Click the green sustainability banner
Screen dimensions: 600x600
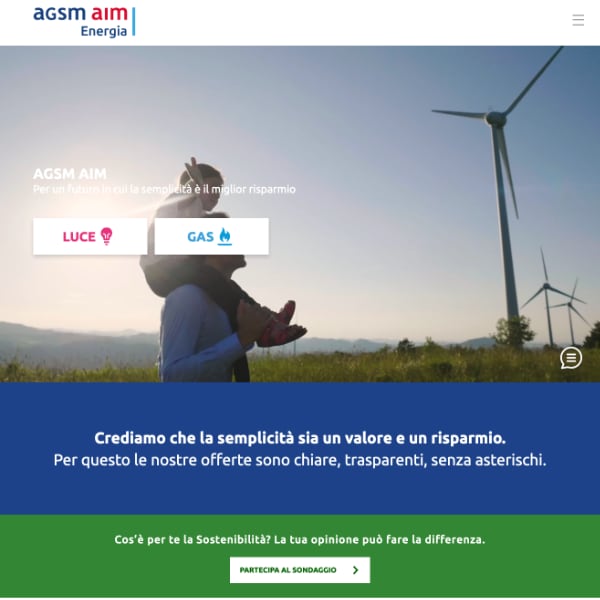click(300, 556)
